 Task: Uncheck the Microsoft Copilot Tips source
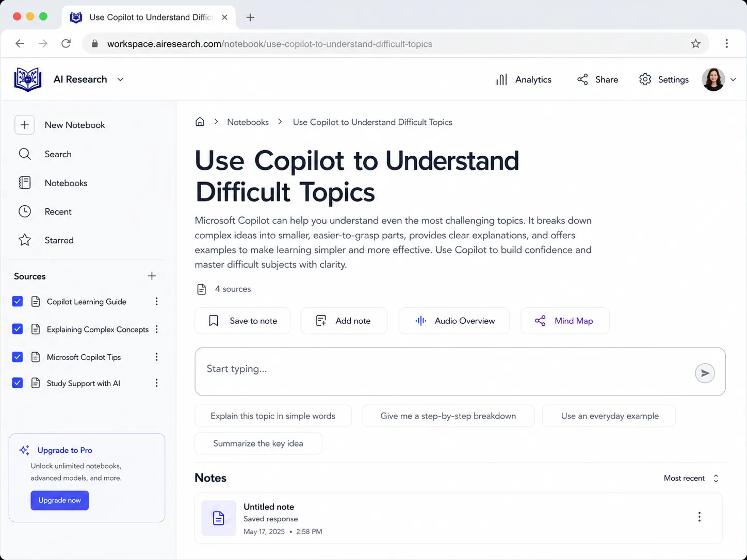tap(18, 357)
